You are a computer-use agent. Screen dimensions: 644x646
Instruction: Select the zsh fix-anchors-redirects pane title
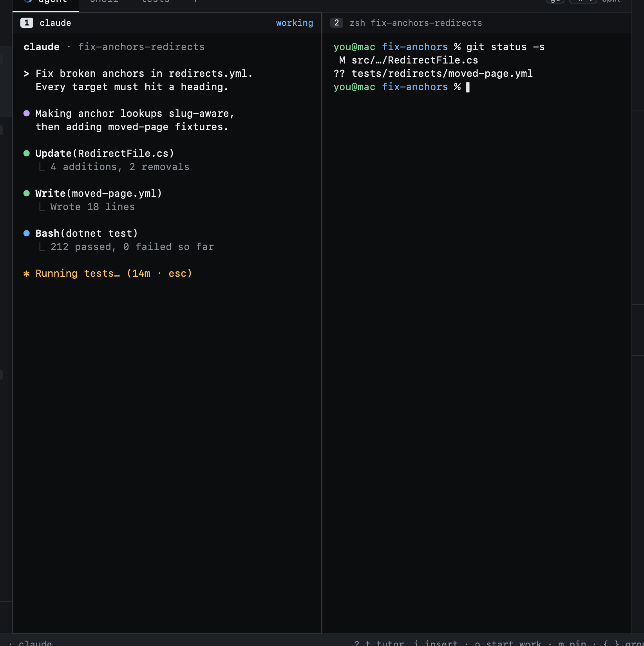tap(416, 23)
